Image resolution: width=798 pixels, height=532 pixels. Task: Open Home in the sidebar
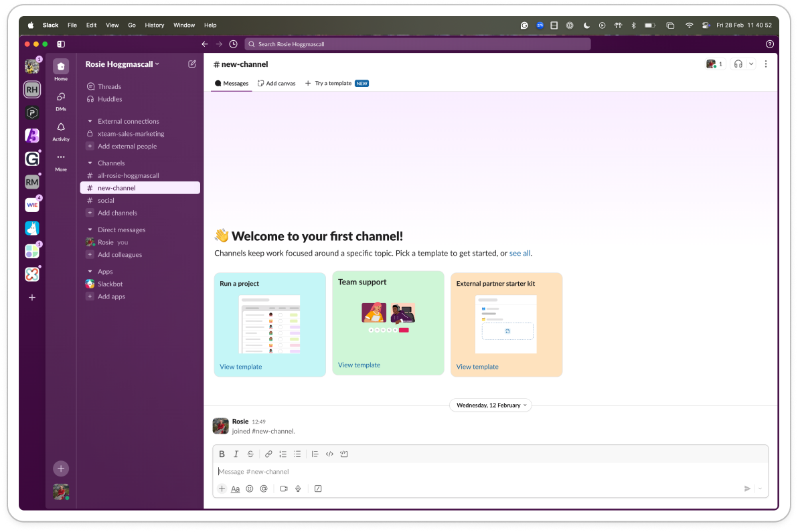click(60, 70)
